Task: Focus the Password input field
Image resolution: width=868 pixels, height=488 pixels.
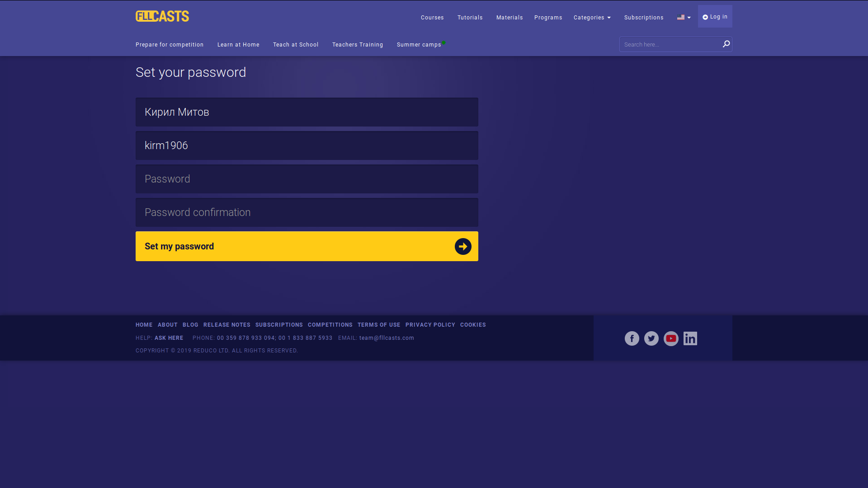Action: coord(307,179)
